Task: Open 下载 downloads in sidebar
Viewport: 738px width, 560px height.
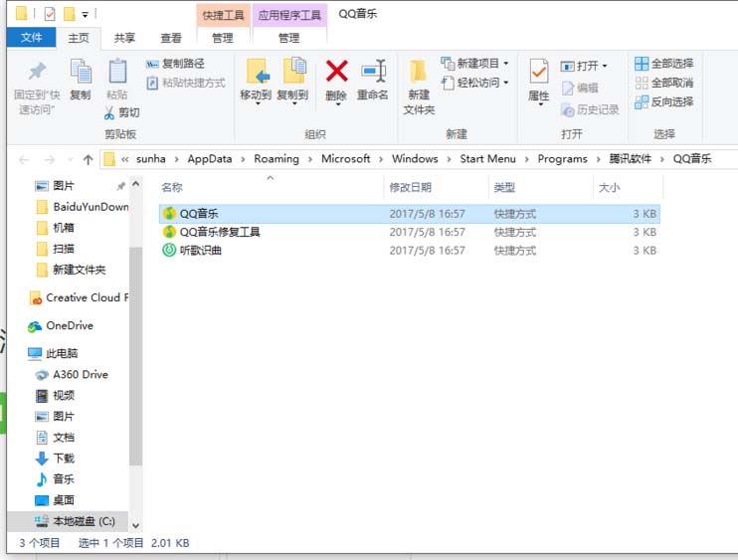Action: click(x=56, y=458)
